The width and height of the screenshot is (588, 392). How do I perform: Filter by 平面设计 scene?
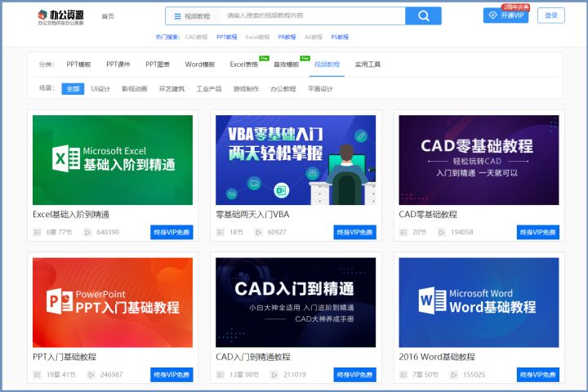pos(320,89)
